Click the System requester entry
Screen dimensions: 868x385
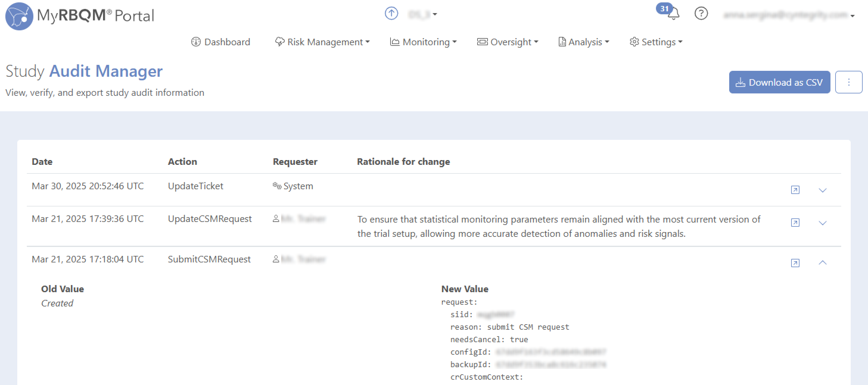(293, 186)
